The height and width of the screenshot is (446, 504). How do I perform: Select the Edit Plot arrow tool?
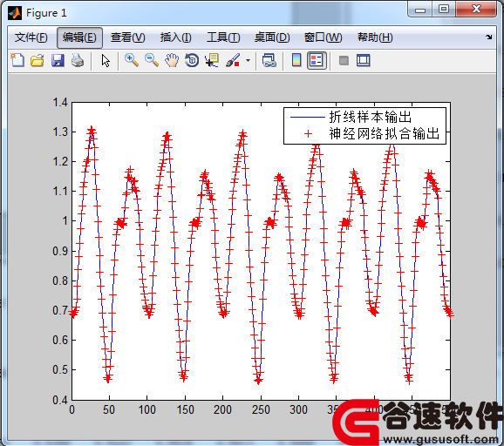tap(106, 60)
